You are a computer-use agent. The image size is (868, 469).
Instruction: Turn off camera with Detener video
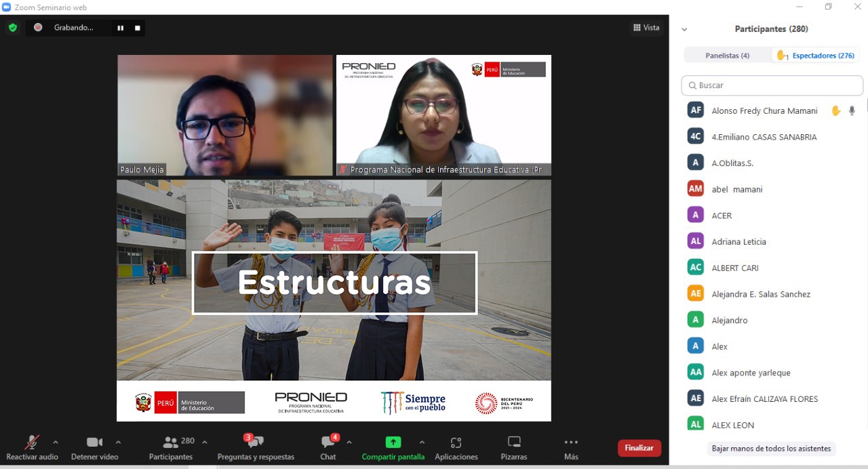[94, 448]
